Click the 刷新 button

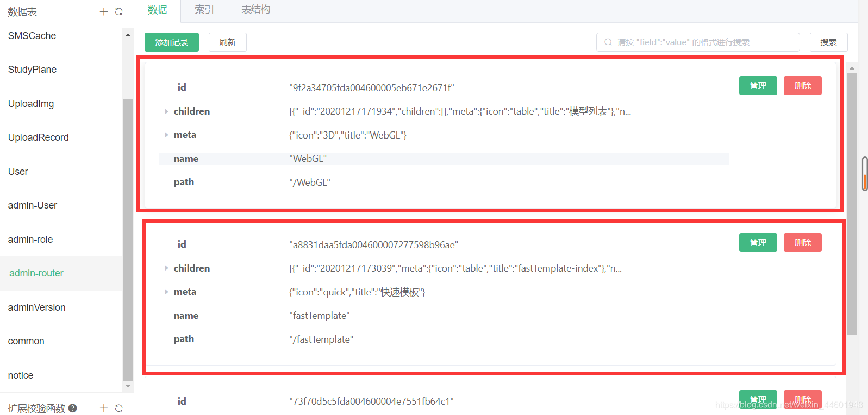[228, 42]
